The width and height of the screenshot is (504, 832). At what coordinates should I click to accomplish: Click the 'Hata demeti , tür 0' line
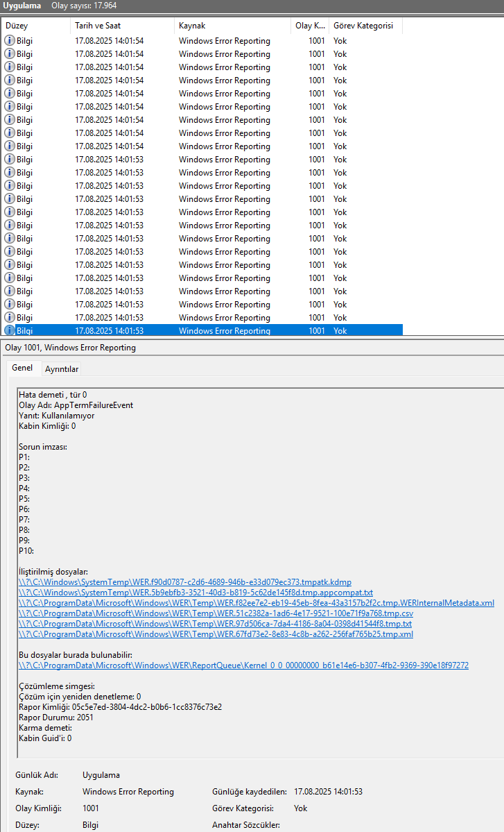pos(53,395)
